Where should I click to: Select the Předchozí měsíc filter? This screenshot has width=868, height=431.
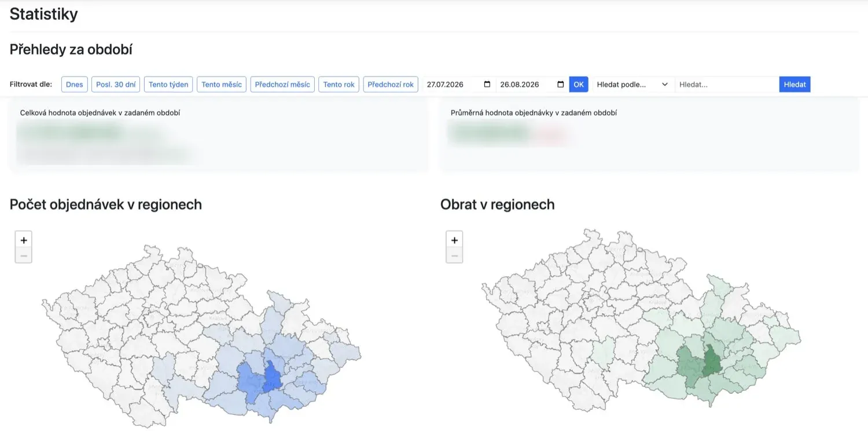pos(282,85)
